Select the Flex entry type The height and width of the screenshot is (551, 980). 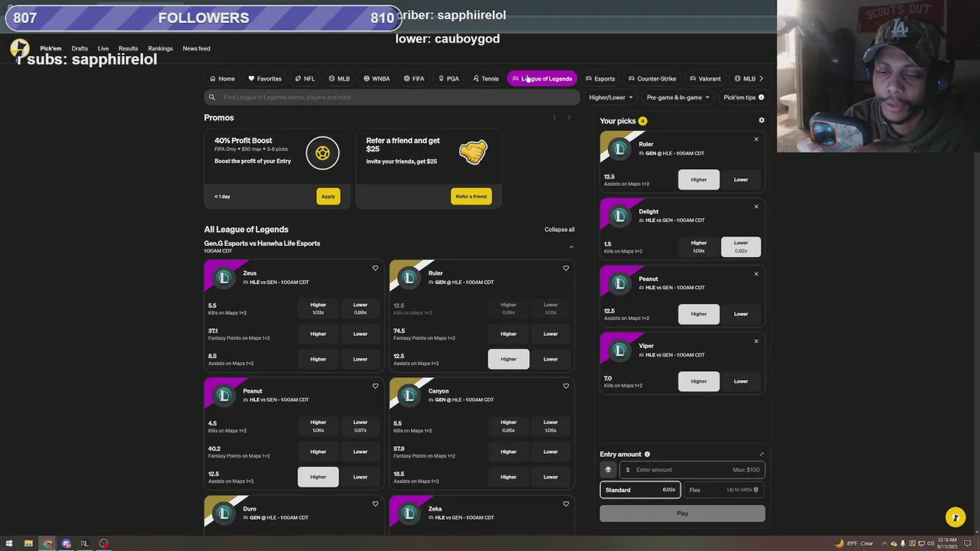pos(724,490)
